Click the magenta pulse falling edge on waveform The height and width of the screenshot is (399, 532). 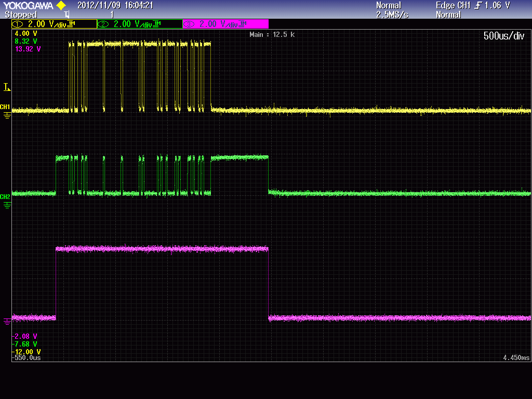[x=269, y=283]
